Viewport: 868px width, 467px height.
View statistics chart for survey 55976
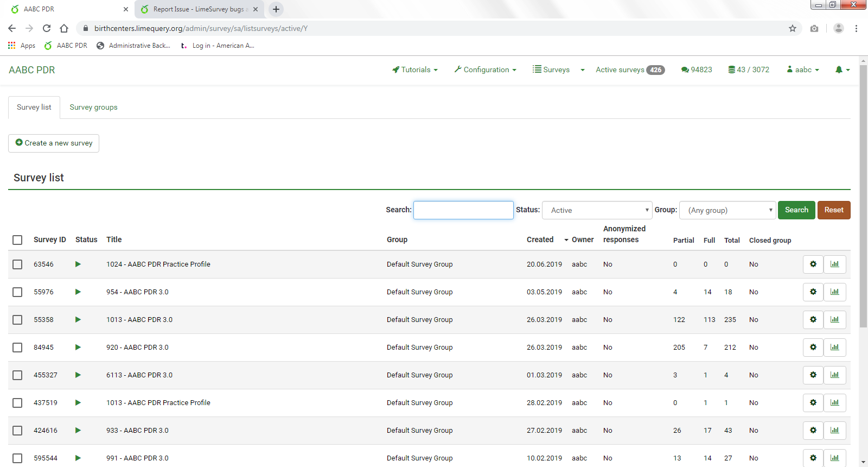(834, 292)
